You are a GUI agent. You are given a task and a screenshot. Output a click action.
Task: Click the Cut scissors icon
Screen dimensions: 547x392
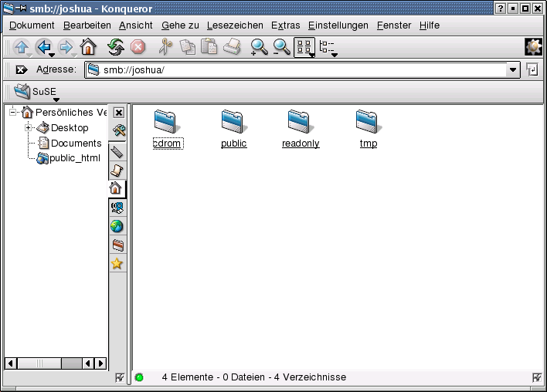(165, 47)
